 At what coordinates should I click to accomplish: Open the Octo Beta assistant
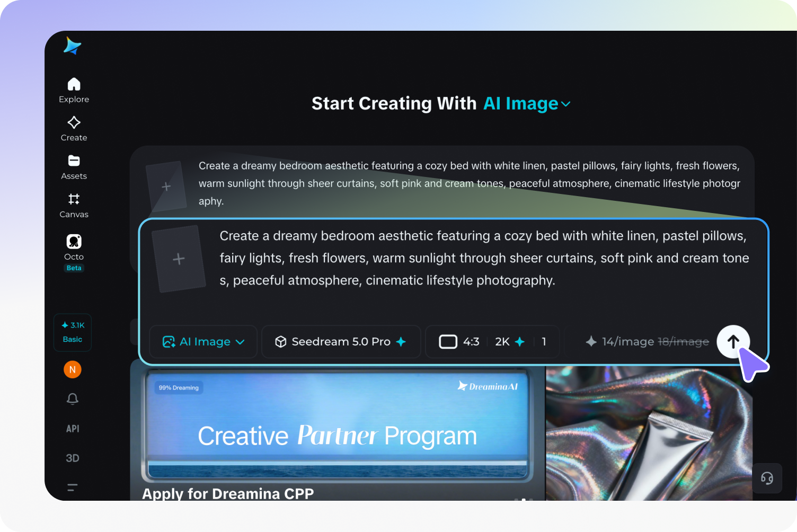[74, 253]
